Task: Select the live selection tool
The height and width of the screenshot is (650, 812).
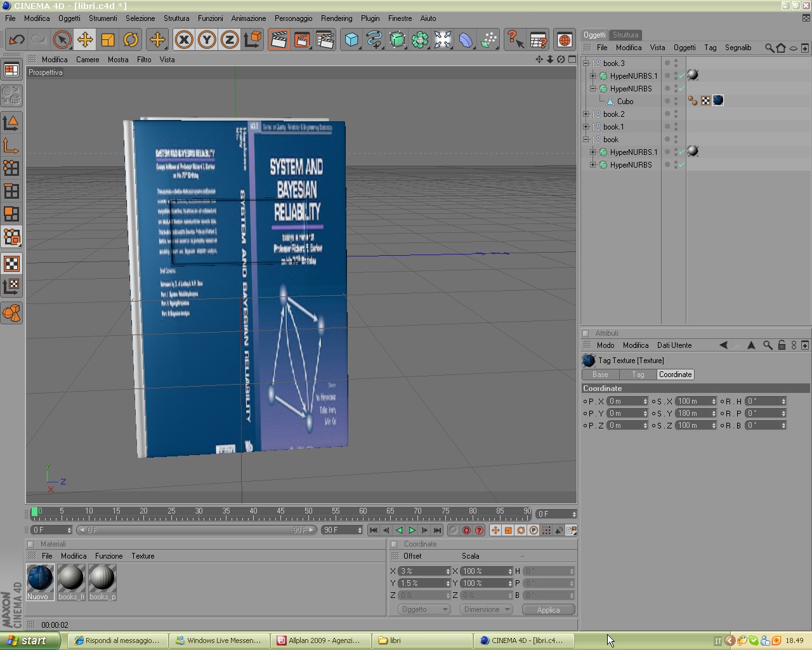Action: tap(62, 40)
